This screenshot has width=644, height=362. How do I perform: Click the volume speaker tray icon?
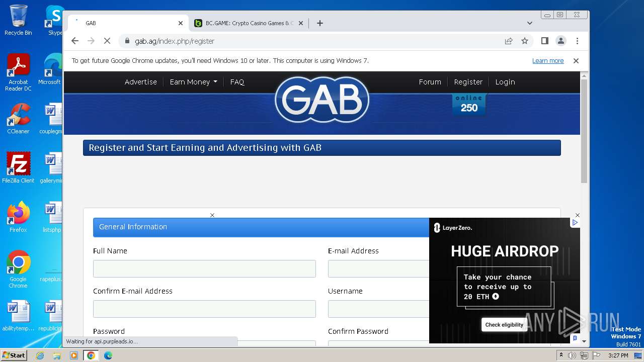tap(572, 355)
